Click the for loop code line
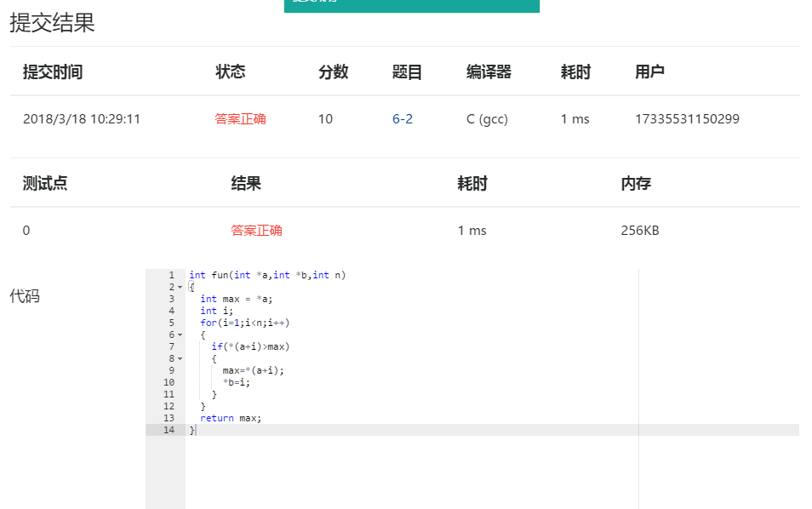Screen dimensions: 812x509 pyautogui.click(x=245, y=323)
